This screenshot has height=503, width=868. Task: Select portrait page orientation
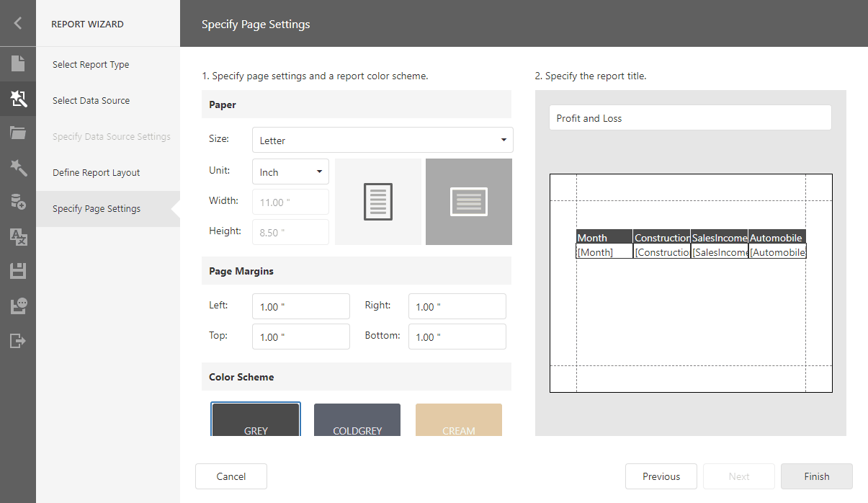click(x=377, y=202)
